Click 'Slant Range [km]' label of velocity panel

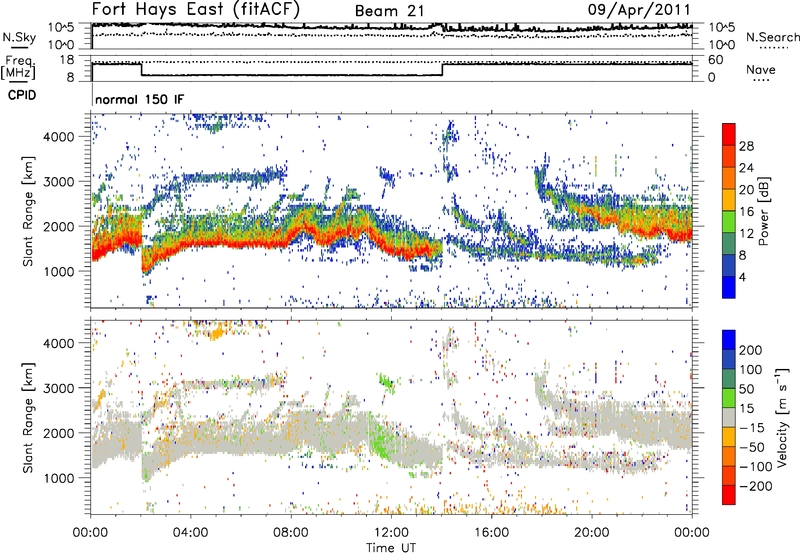tap(28, 417)
